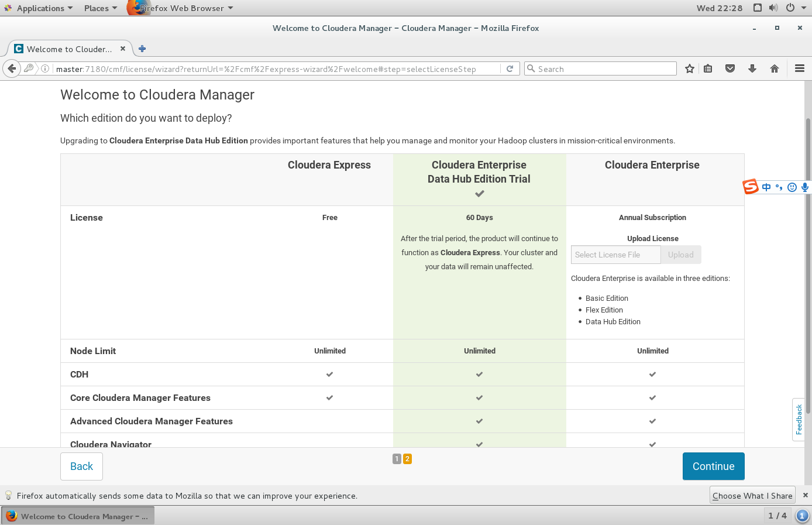Click the 60 Days license text
Viewport: 812px width, 525px height.
[x=480, y=217]
